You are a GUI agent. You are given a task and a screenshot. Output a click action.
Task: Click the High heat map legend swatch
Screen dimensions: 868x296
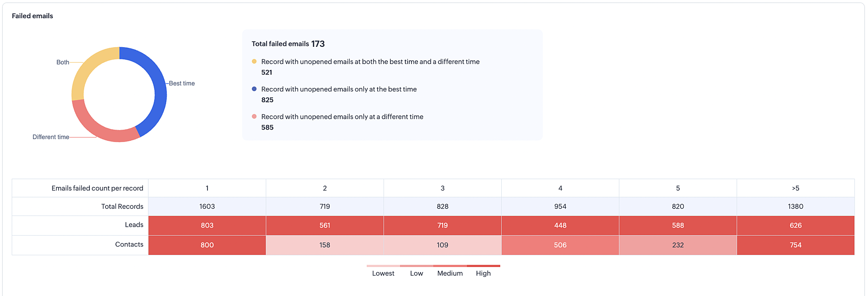tap(483, 266)
